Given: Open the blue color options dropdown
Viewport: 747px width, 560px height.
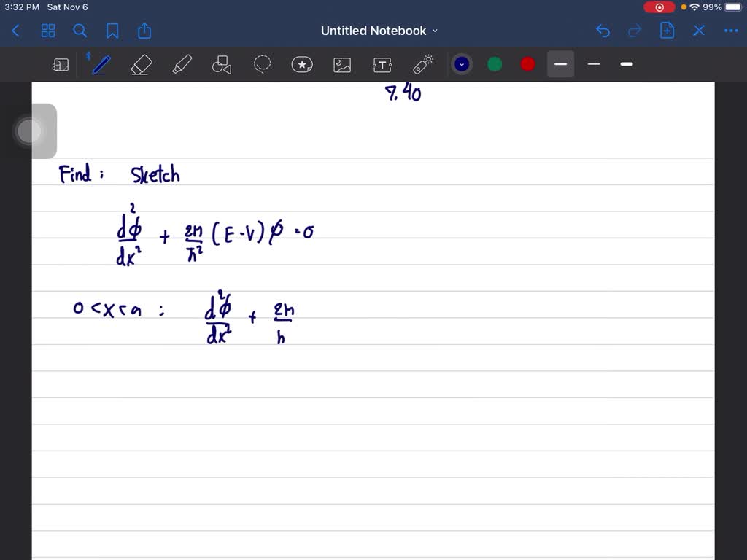Looking at the screenshot, I should 462,64.
